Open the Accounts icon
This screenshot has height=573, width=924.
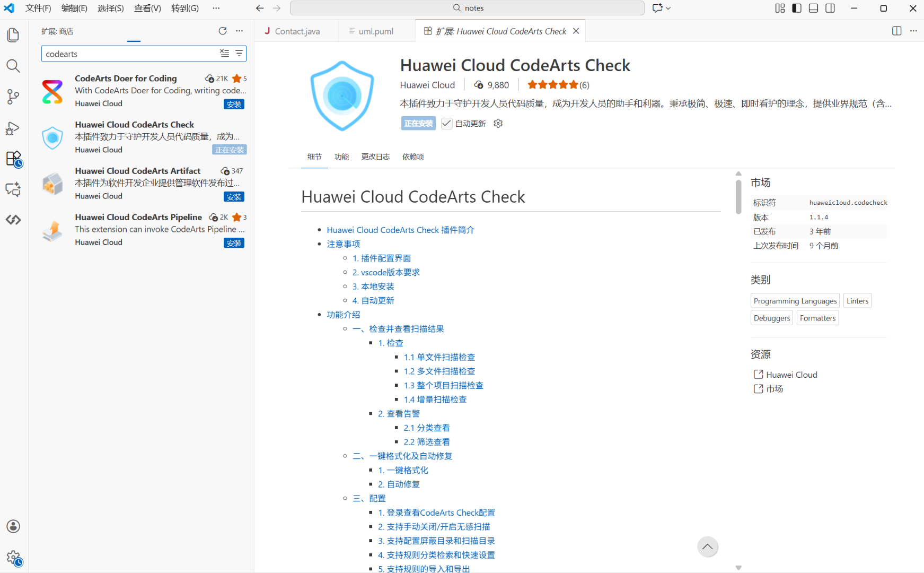click(13, 526)
